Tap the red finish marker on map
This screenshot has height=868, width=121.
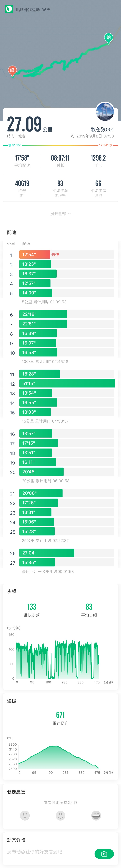coord(12,70)
